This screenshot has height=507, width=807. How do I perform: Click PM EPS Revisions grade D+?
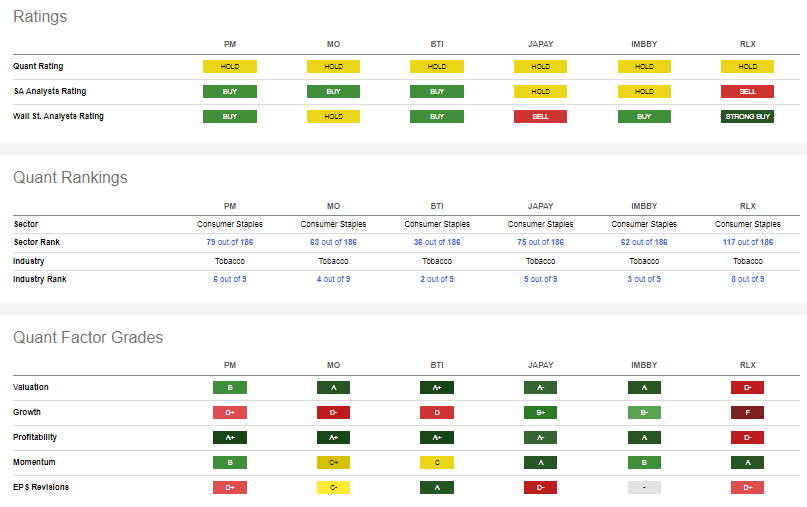[230, 487]
